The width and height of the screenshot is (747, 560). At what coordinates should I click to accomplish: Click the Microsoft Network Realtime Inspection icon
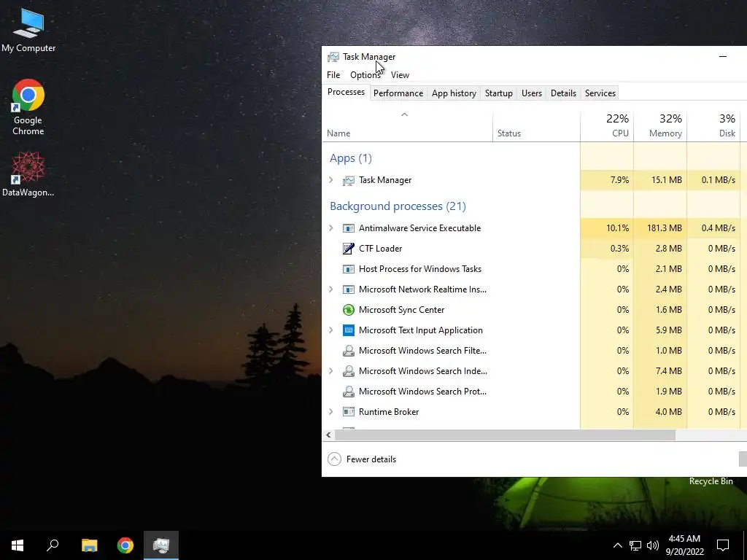coord(348,289)
